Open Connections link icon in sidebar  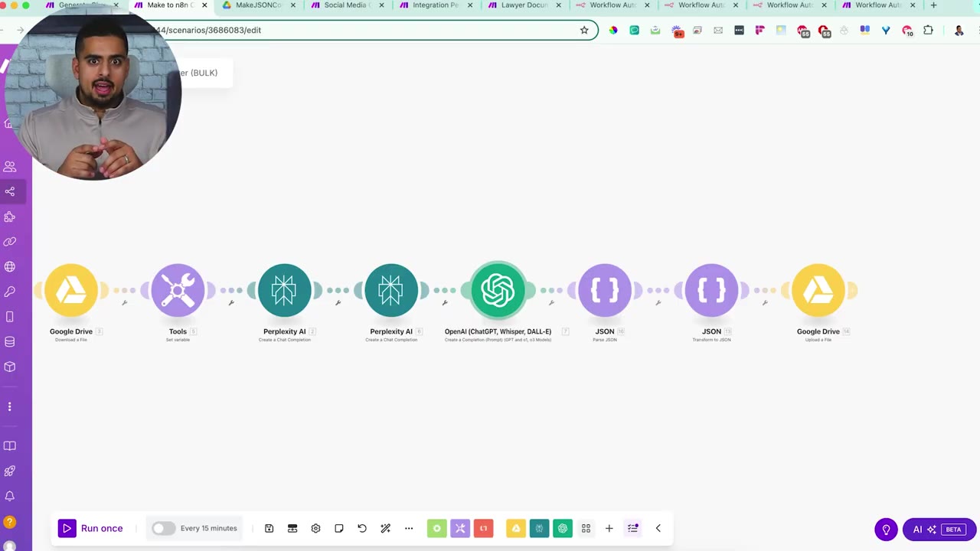10,241
